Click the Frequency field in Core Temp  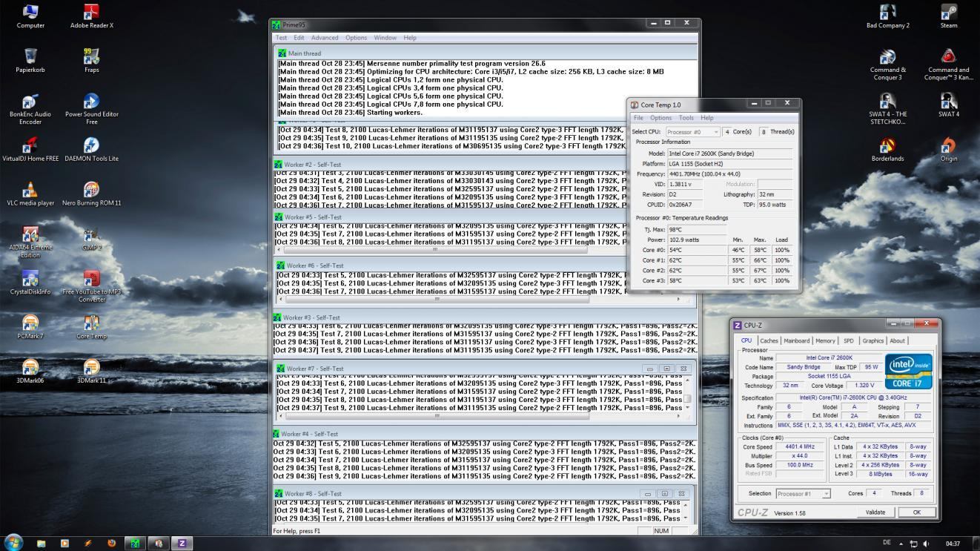coord(729,174)
